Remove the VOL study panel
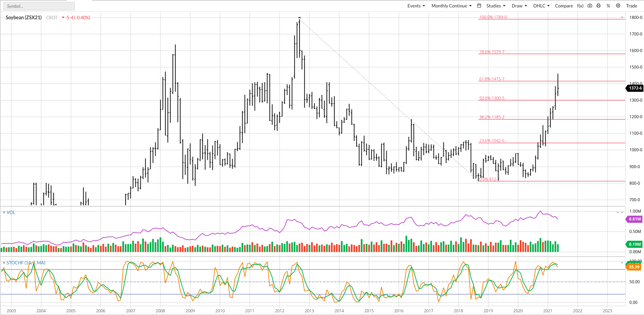This screenshot has width=644, height=315. pyautogui.click(x=4, y=212)
